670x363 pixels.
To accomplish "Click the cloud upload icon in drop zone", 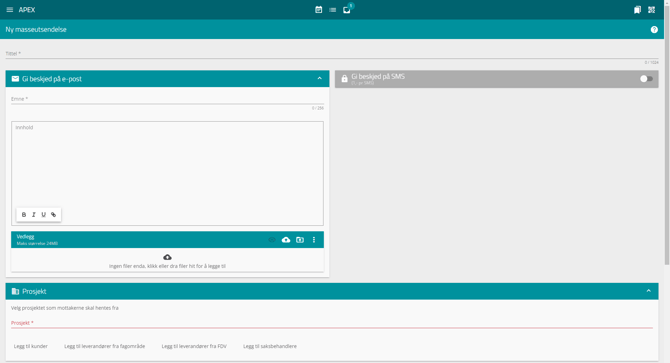I will [168, 257].
